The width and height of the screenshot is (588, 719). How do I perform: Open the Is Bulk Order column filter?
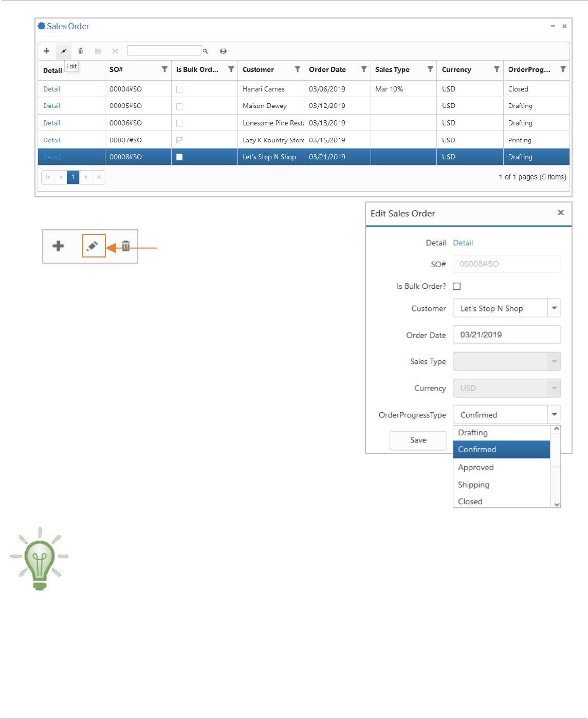tap(231, 69)
